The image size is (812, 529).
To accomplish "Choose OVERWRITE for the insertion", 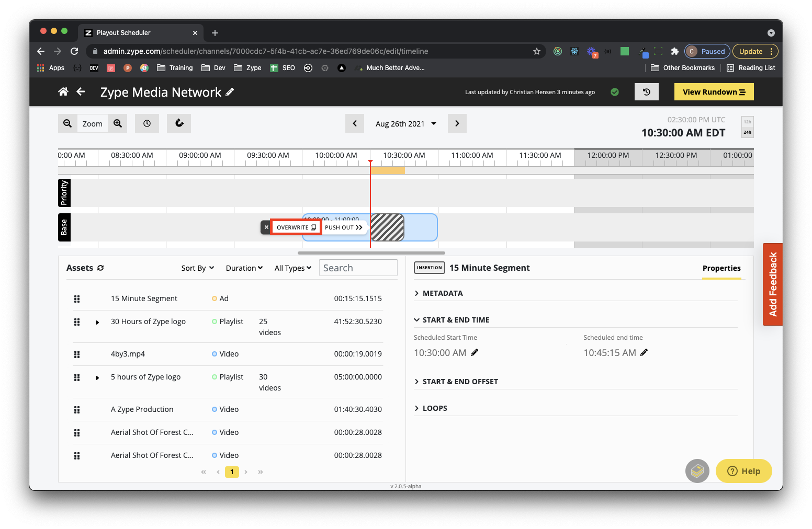I will click(296, 227).
